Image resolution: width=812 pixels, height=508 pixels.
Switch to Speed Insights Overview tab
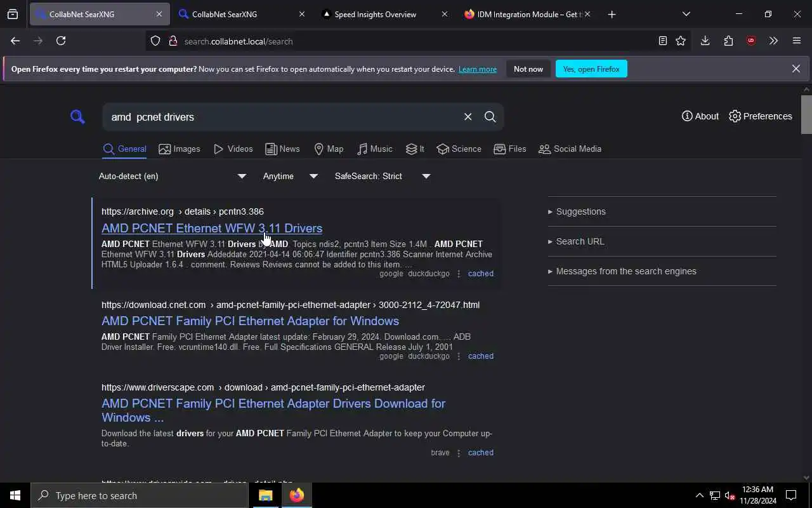[x=384, y=14]
